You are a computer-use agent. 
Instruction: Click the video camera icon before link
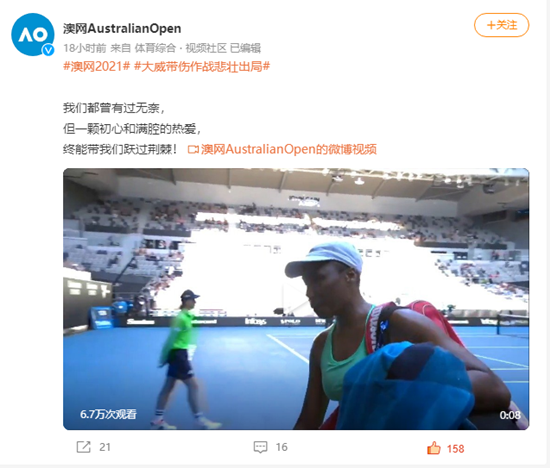[193, 150]
